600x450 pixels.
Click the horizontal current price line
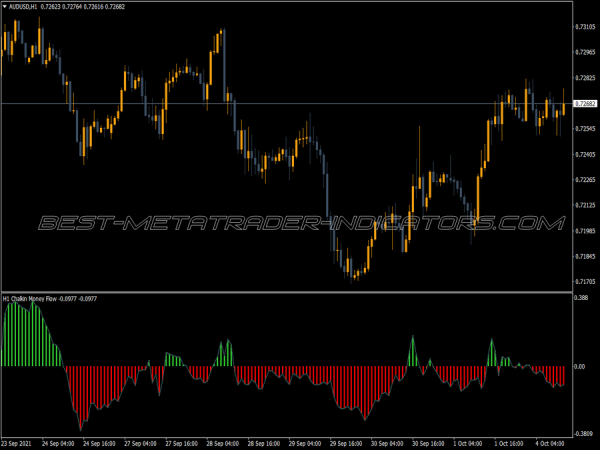[287, 103]
